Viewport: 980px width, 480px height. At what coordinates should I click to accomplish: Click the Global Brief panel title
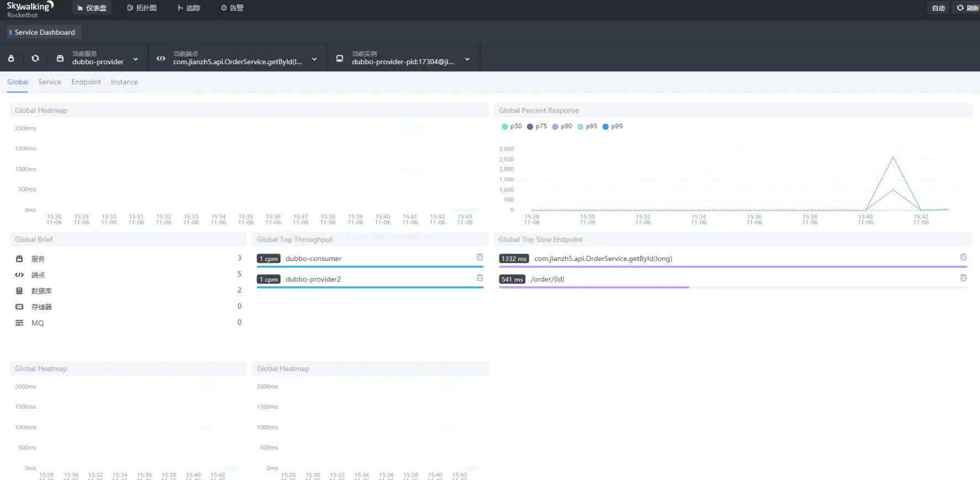point(34,239)
